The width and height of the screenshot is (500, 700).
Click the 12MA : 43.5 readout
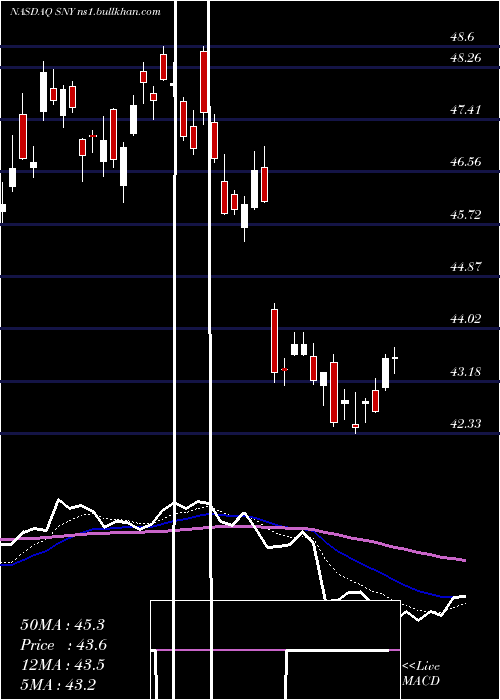pos(62,665)
